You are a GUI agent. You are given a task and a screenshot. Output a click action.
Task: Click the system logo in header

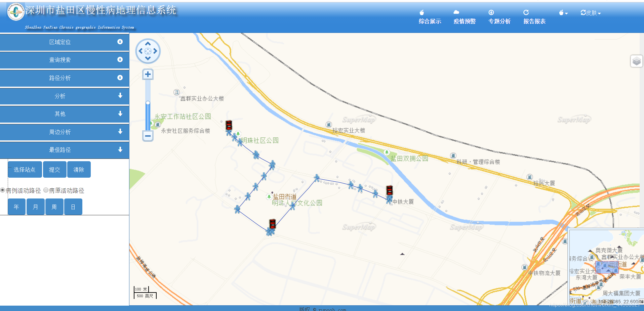point(16,12)
